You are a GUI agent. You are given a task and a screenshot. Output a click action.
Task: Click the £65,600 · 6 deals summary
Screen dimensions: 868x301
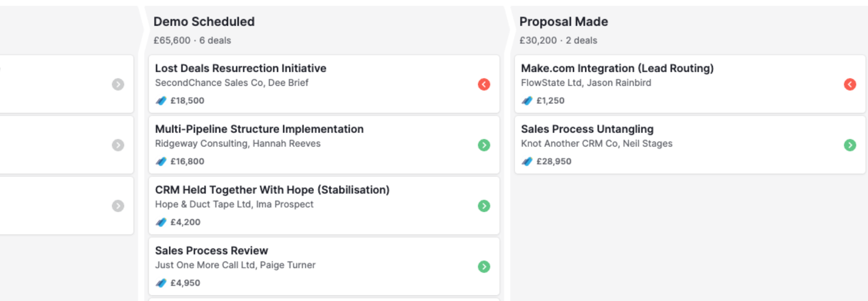pos(192,40)
